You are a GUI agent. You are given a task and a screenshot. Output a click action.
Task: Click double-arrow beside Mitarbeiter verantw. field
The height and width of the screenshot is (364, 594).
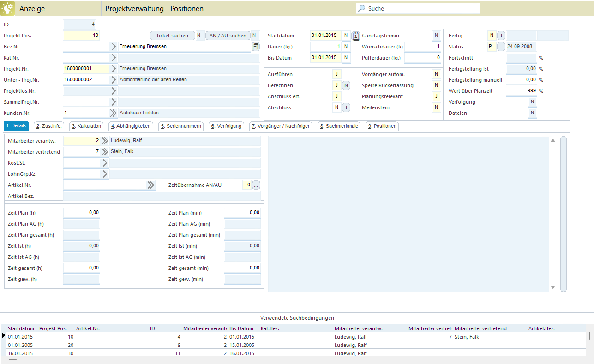pyautogui.click(x=105, y=141)
